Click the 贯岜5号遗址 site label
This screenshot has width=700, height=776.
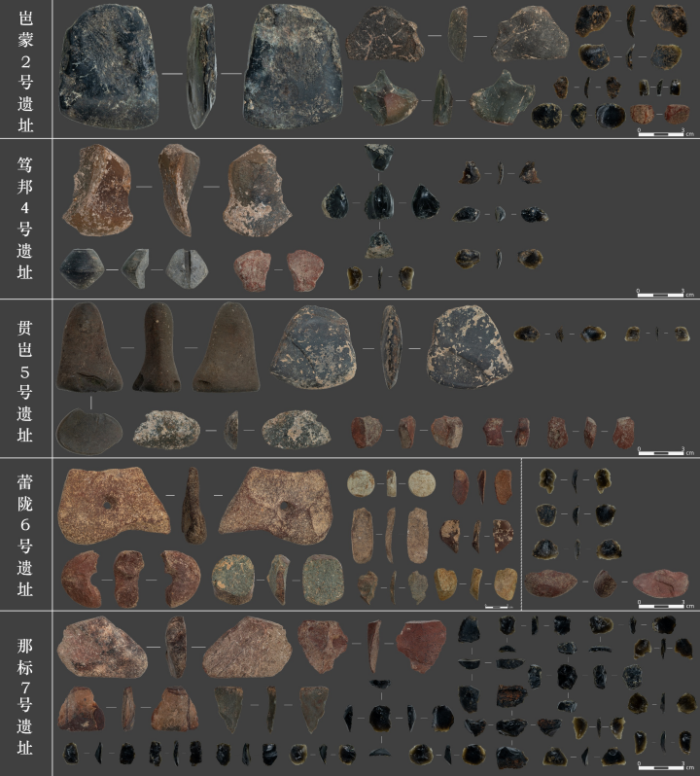pos(26,378)
